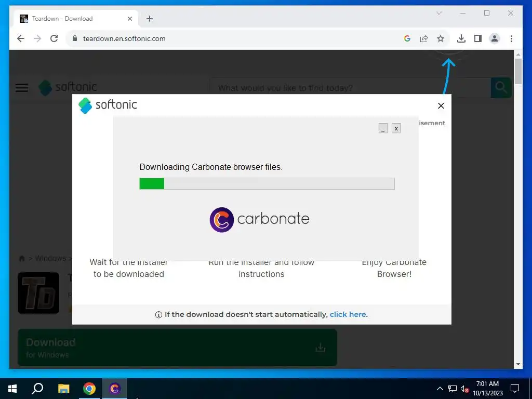The height and width of the screenshot is (399, 532).
Task: Click the vertical scrollbar thumb
Action: (518, 71)
